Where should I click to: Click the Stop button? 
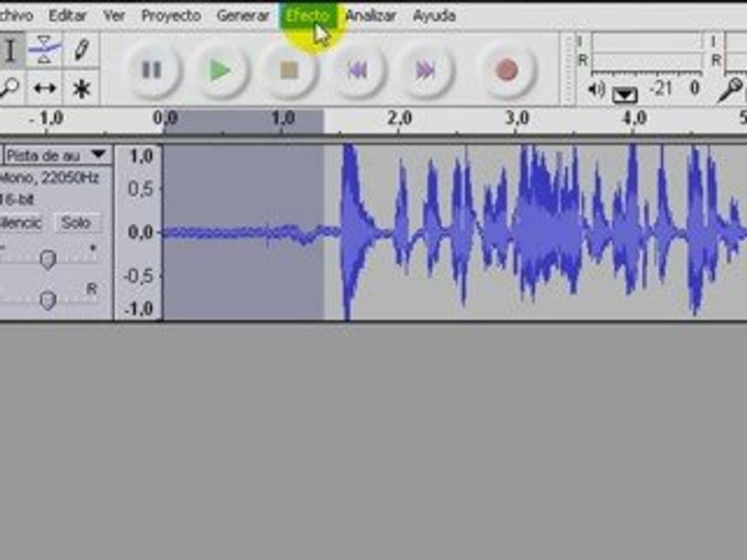[x=289, y=70]
